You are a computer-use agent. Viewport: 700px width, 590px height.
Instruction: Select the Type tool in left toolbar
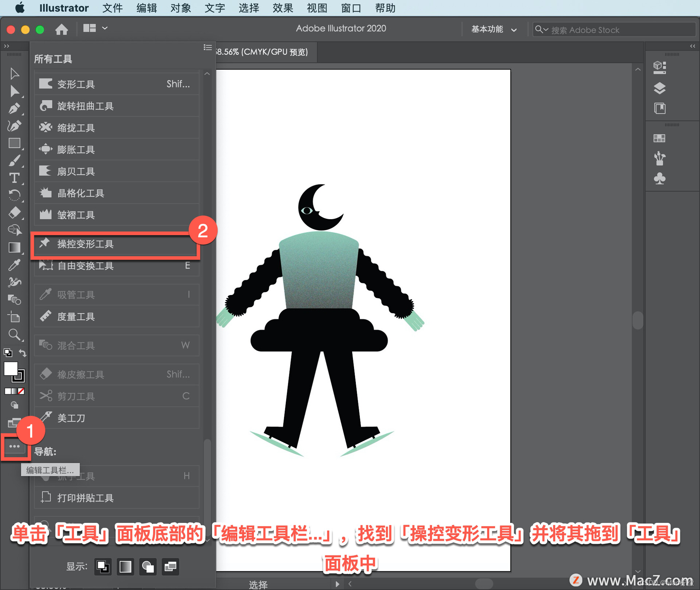[x=14, y=178]
